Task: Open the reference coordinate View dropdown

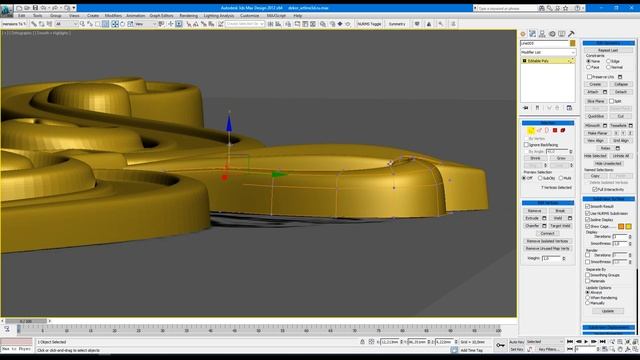Action: (x=146, y=24)
